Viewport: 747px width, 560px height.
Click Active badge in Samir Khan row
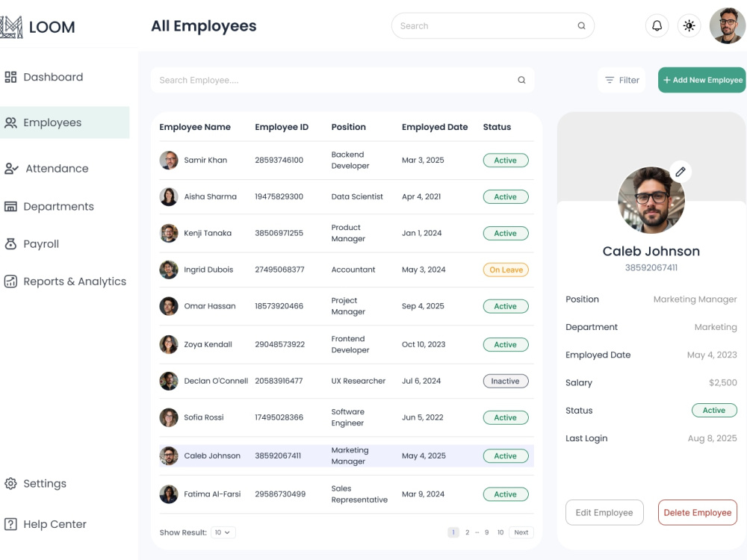click(x=506, y=161)
